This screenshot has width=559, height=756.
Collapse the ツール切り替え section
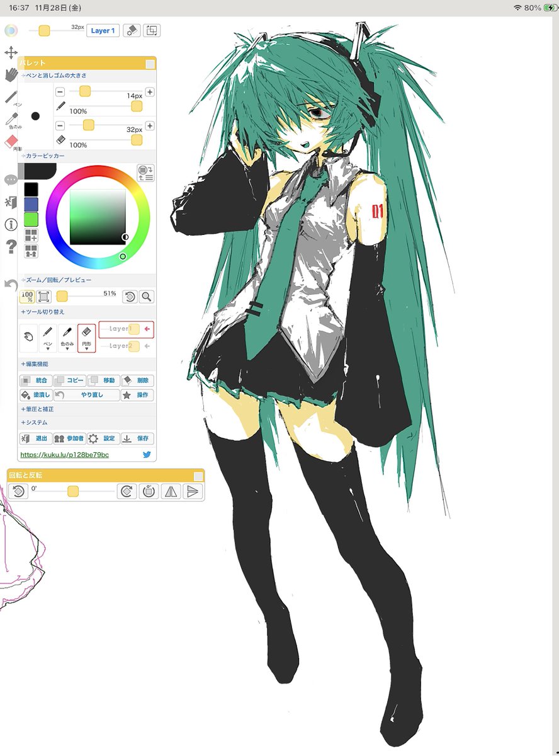[42, 312]
